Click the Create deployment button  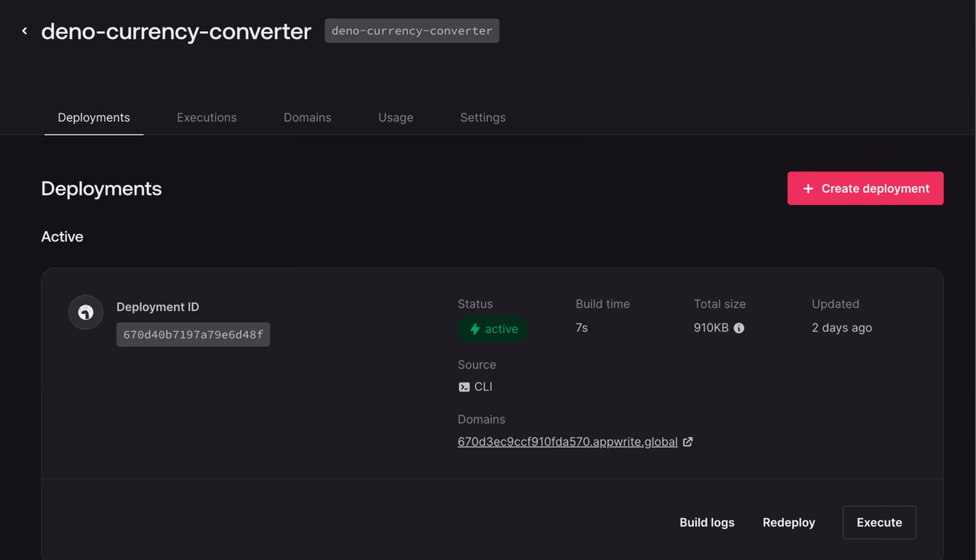point(865,188)
